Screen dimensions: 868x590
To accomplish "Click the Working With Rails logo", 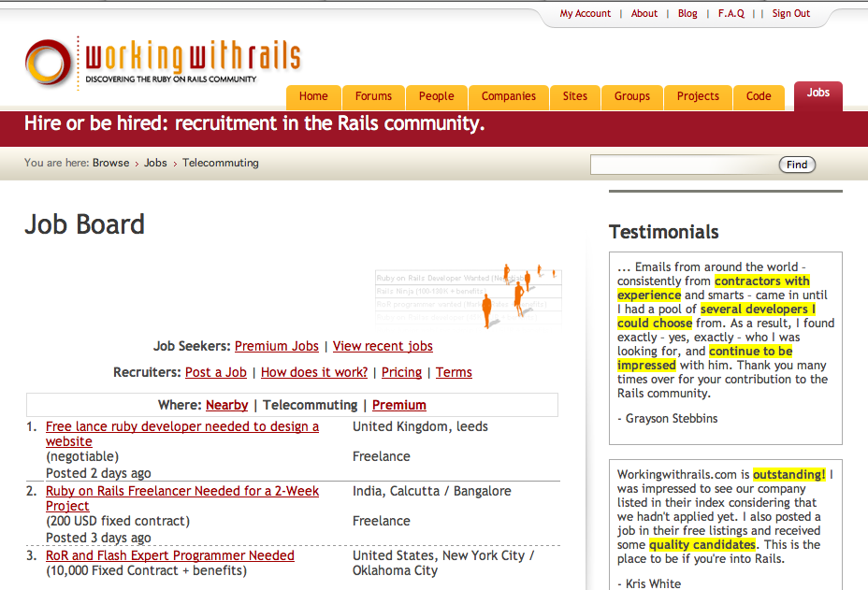I will coord(163,62).
